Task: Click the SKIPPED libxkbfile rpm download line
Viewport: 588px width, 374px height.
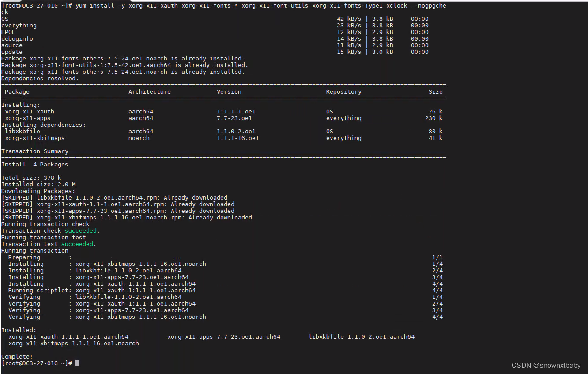Action: (114, 198)
